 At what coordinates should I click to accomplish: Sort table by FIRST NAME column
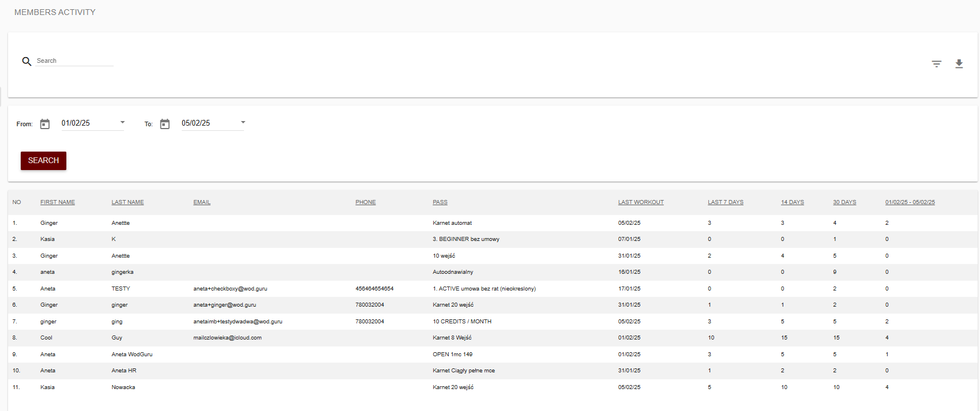(x=58, y=202)
